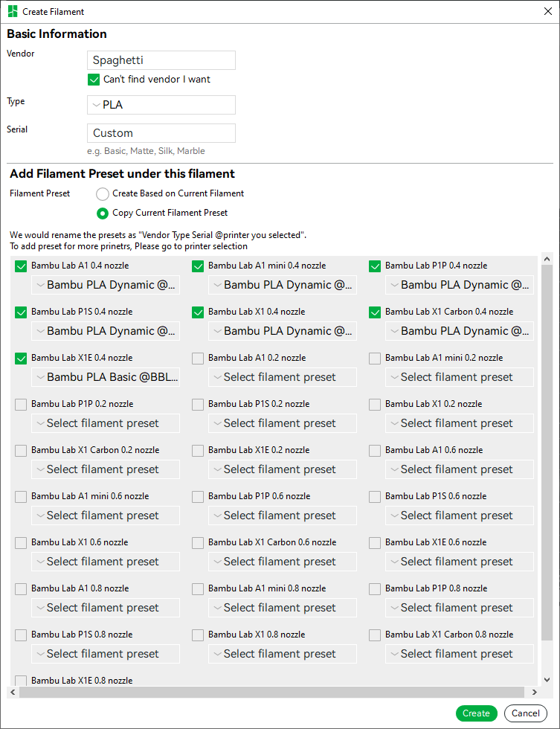Expand filament preset for P1P 0.2 nozzle
Viewport: 560px width, 729px height.
point(106,423)
